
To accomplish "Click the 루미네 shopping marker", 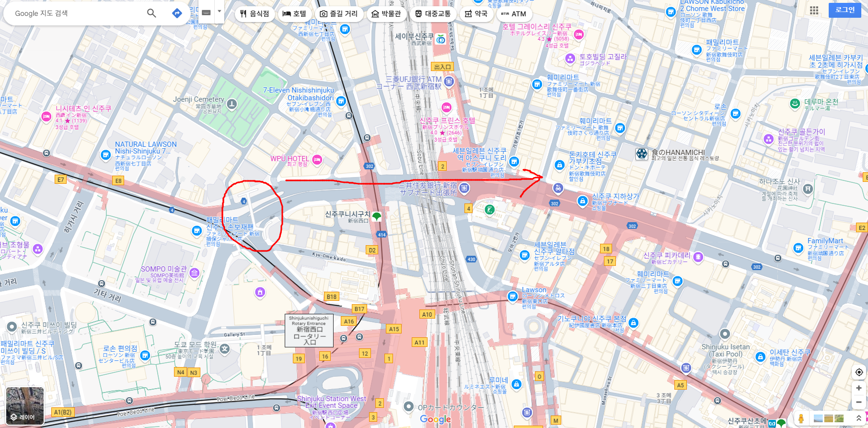I will 516,384.
